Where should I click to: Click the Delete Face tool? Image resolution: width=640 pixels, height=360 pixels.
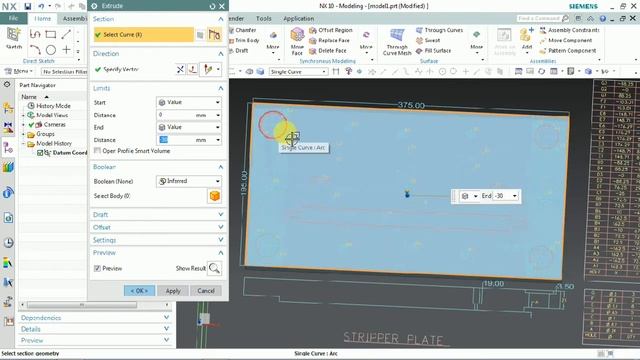coord(328,51)
